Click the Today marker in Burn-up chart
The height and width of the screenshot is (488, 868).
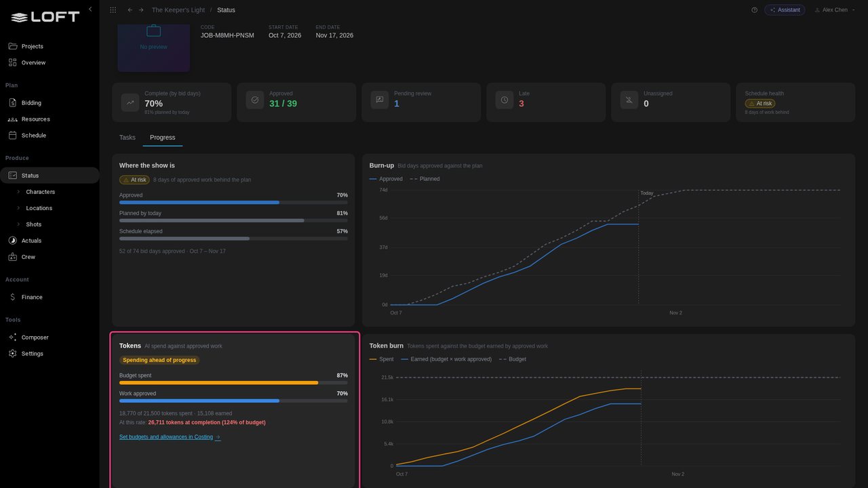point(647,193)
